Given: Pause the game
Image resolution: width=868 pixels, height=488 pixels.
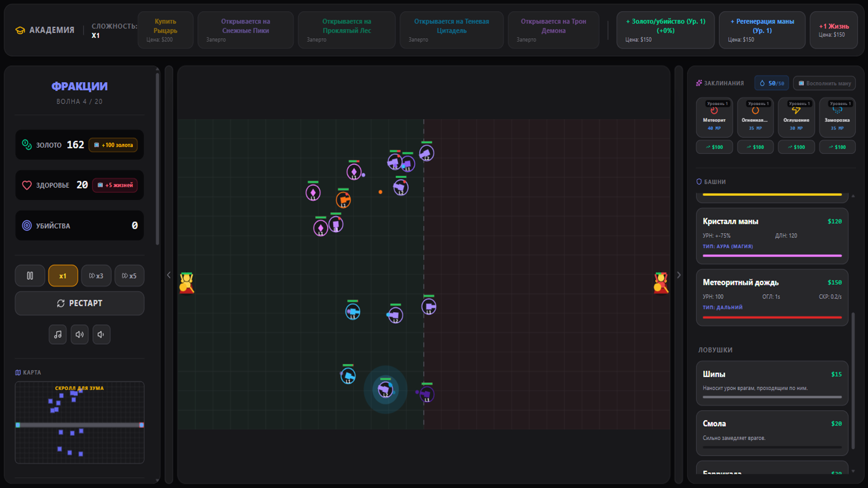Looking at the screenshot, I should [x=30, y=276].
